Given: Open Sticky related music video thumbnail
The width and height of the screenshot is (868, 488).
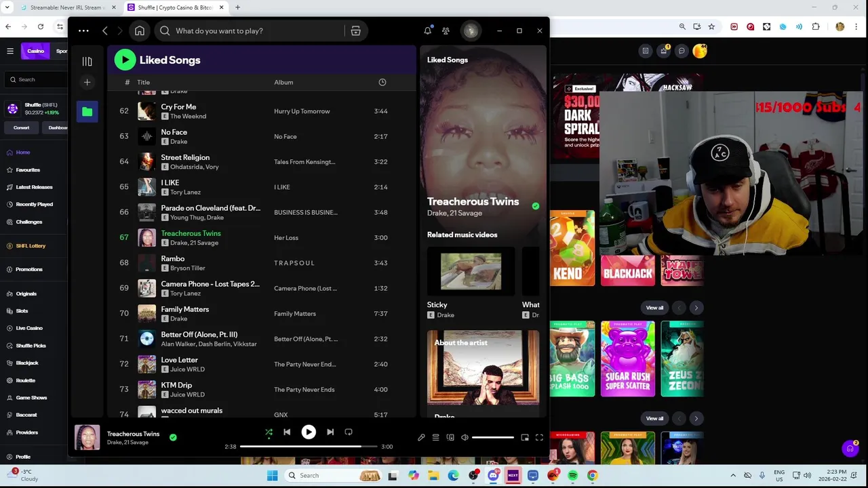Looking at the screenshot, I should tap(471, 271).
